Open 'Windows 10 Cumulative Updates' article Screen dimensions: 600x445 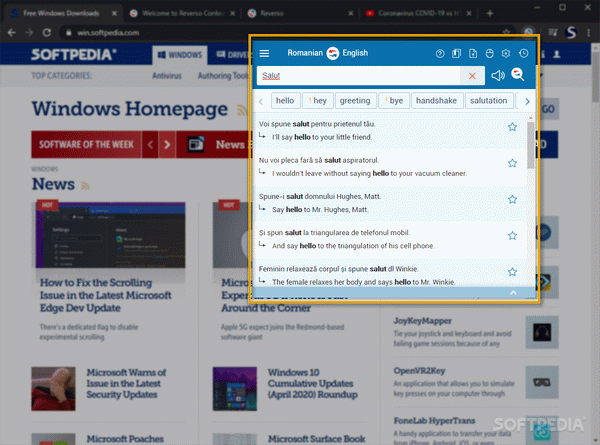pyautogui.click(x=313, y=383)
